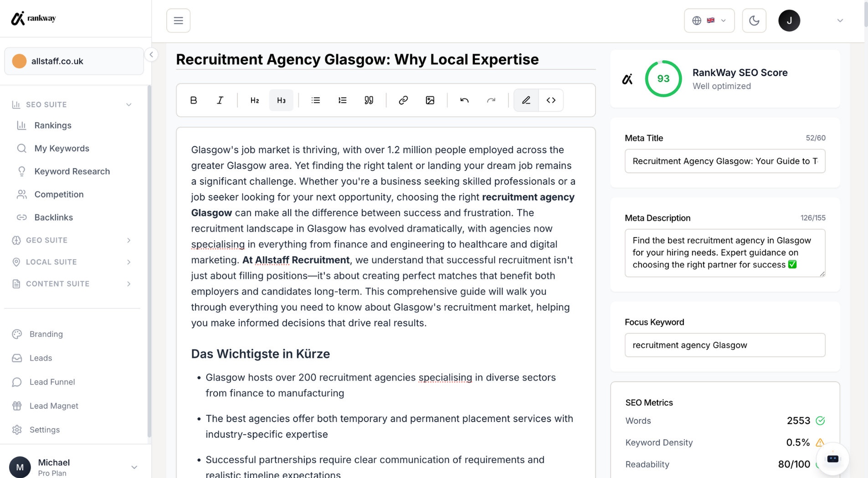Click the 'At Allstaff Recruitment' bold text

pyautogui.click(x=296, y=260)
